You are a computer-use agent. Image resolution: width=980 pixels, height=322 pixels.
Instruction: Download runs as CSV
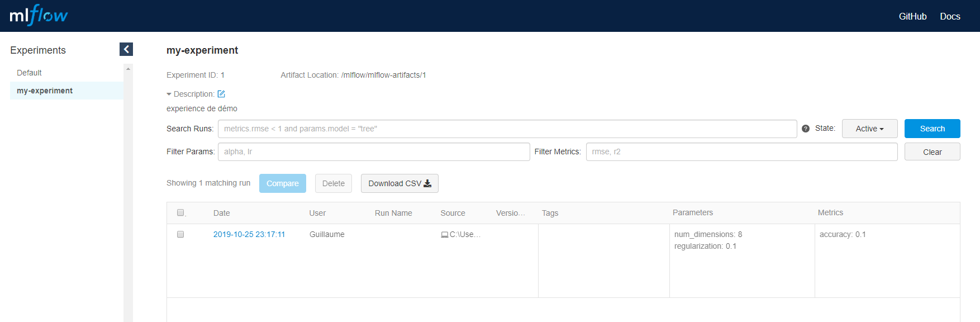coord(399,183)
